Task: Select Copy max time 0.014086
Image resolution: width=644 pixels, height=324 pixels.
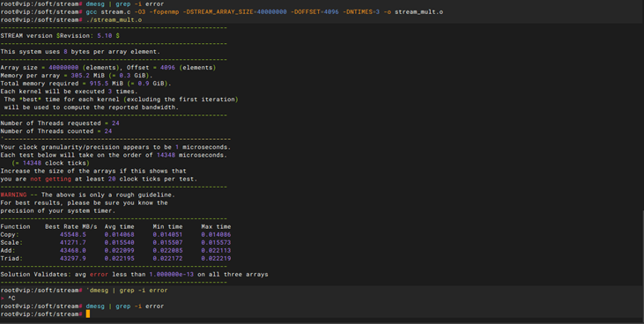Action: (x=216, y=235)
